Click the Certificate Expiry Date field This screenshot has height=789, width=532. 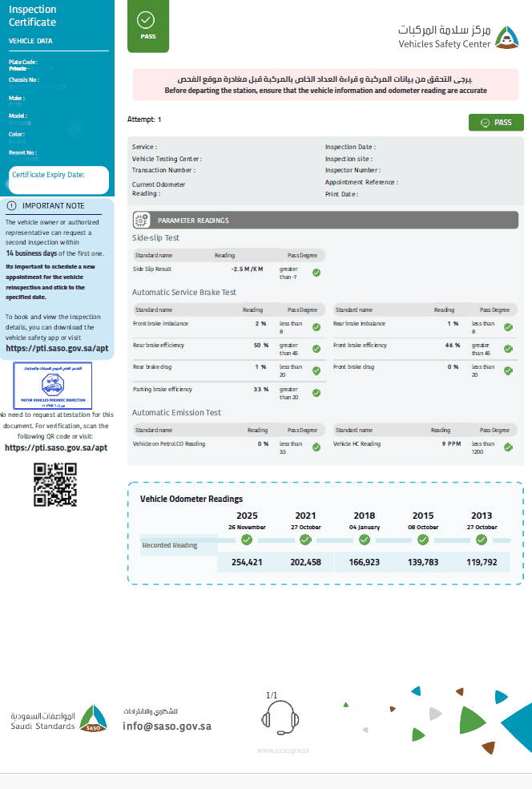[x=59, y=180]
